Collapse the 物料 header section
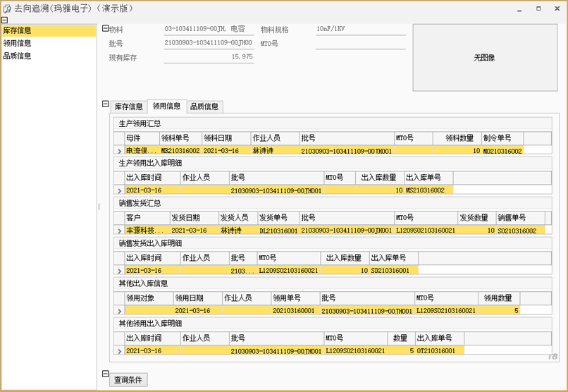The height and width of the screenshot is (392, 568). (x=106, y=29)
